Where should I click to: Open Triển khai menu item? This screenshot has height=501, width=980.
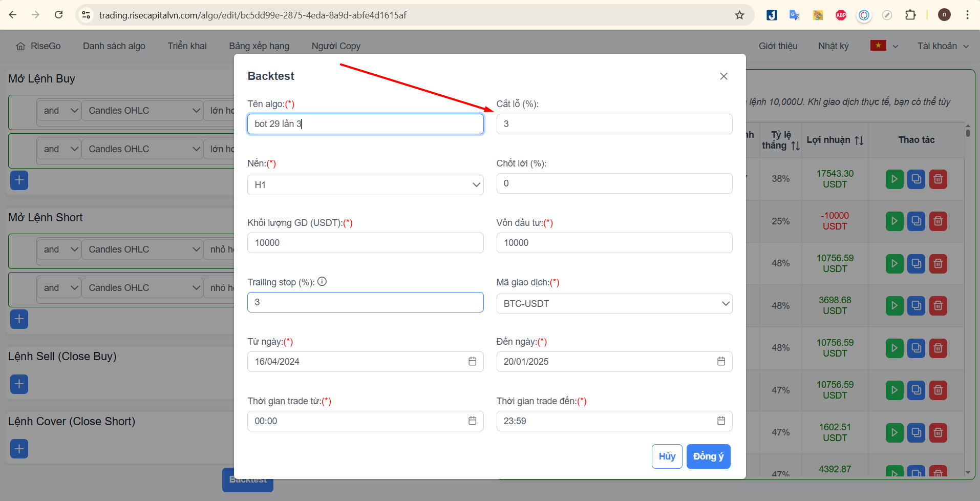point(187,46)
